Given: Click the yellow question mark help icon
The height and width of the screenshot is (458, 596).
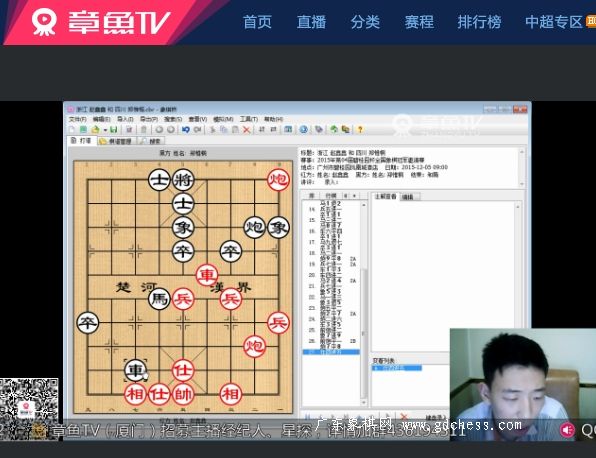Looking at the screenshot, I should [360, 130].
